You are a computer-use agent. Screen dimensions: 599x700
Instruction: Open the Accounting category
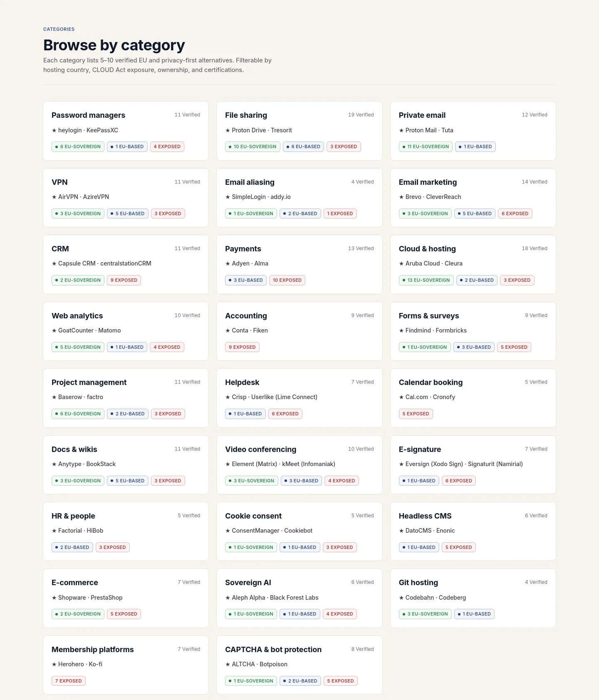click(x=299, y=331)
